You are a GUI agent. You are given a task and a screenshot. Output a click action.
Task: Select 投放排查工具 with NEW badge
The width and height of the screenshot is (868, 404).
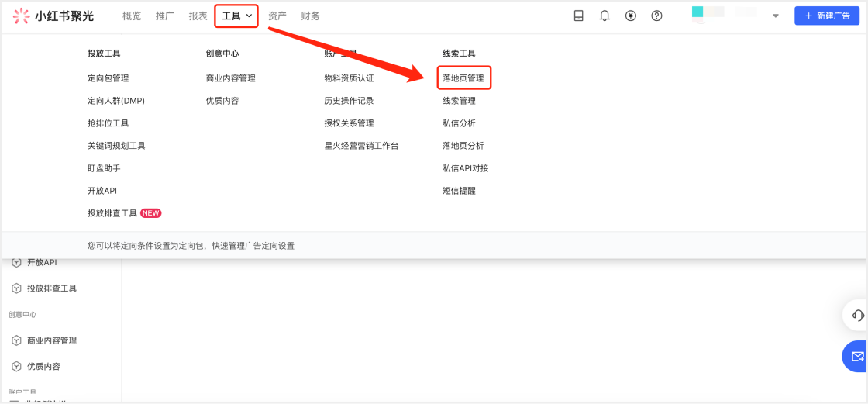pyautogui.click(x=124, y=212)
